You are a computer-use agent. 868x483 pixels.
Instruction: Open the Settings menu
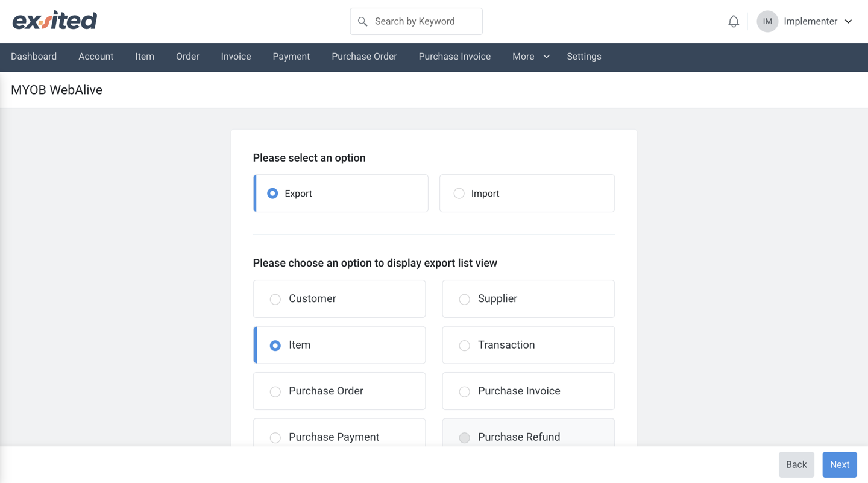[584, 57]
